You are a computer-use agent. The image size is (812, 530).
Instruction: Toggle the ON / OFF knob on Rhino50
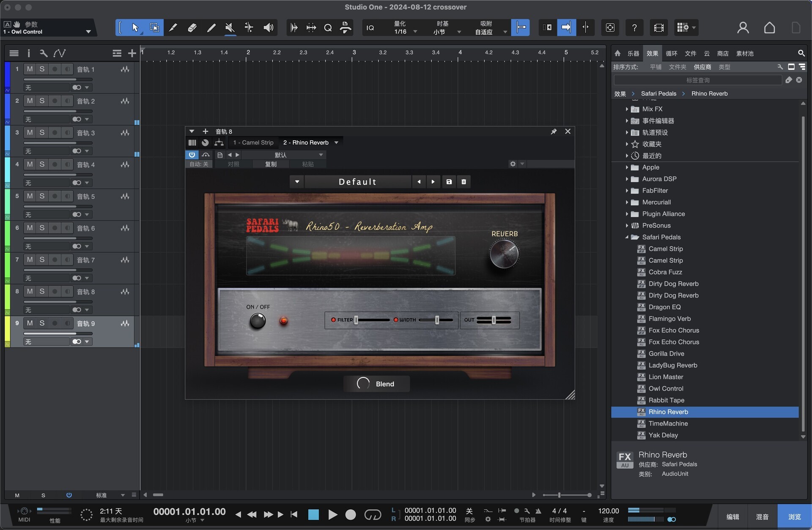click(258, 321)
